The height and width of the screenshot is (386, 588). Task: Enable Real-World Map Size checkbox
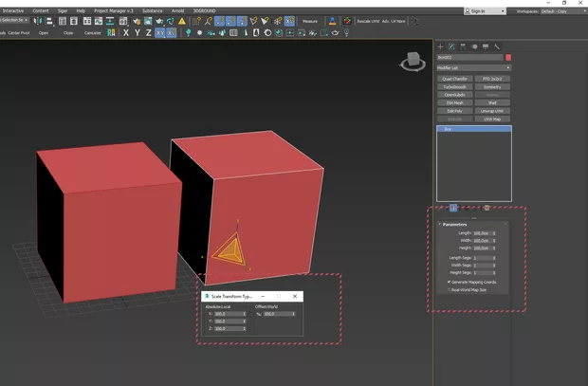pyautogui.click(x=448, y=290)
